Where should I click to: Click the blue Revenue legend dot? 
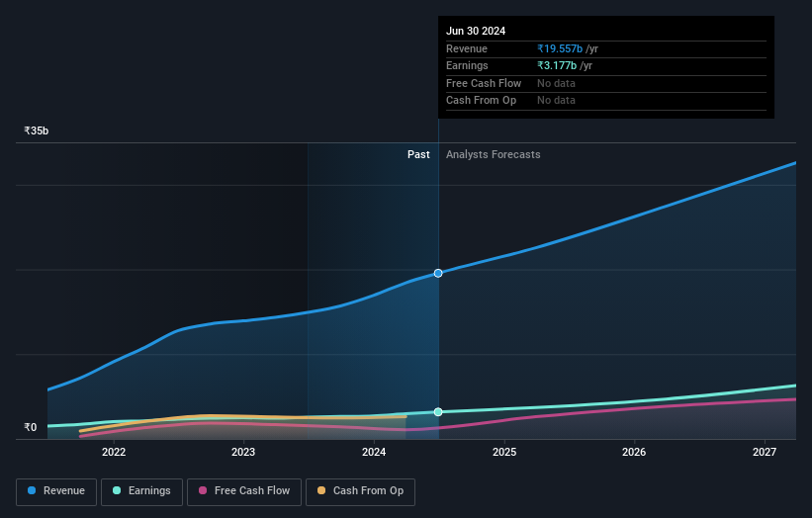pos(32,490)
